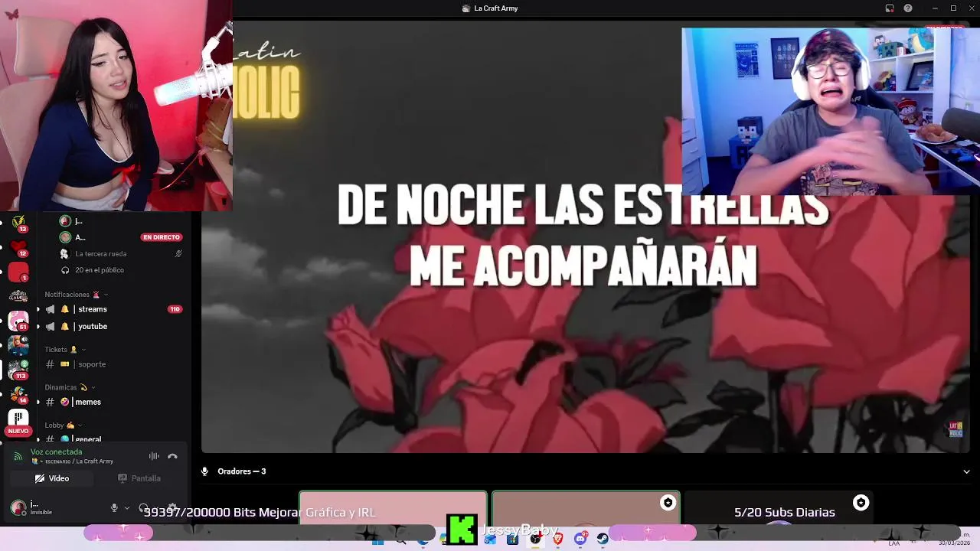Click the headphones audience icon
This screenshot has height=551, width=980.
(65, 270)
